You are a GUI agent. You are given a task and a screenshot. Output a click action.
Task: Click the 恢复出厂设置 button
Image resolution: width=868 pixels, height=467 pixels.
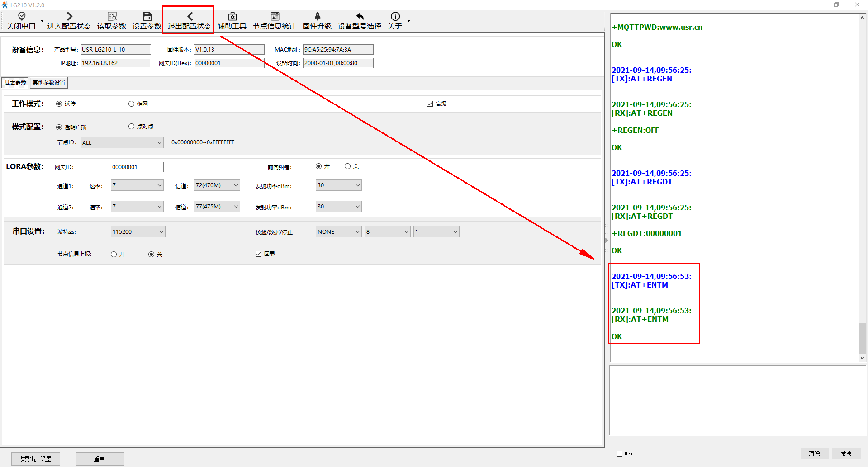(35, 459)
